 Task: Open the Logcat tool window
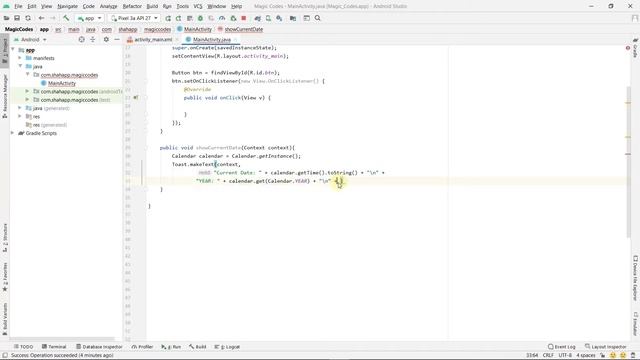(x=227, y=347)
